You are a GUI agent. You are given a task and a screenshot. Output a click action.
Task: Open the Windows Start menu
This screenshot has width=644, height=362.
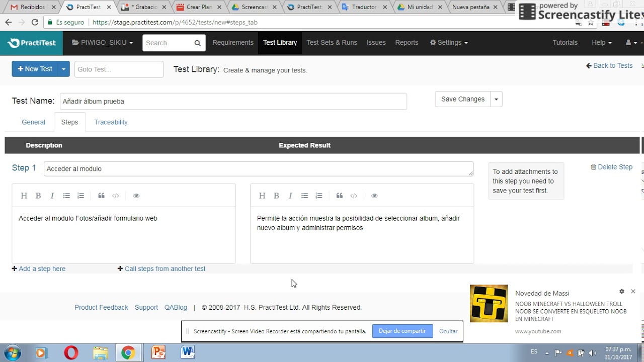click(x=12, y=352)
